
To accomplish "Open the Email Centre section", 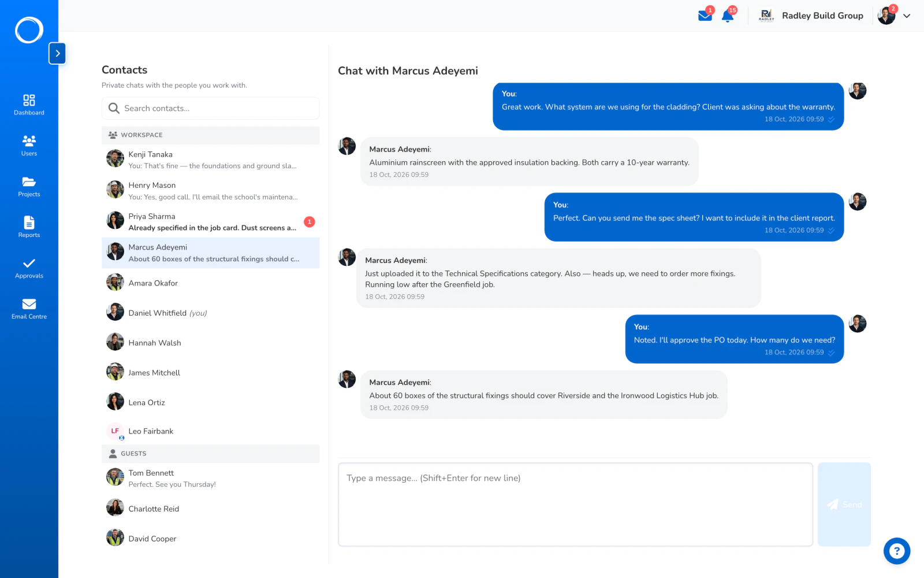I will 29,309.
